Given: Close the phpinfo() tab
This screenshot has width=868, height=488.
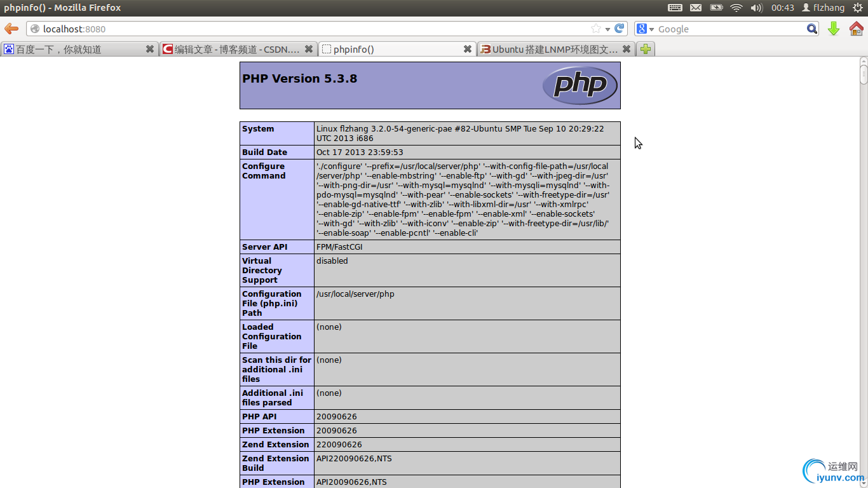Looking at the screenshot, I should [x=468, y=49].
